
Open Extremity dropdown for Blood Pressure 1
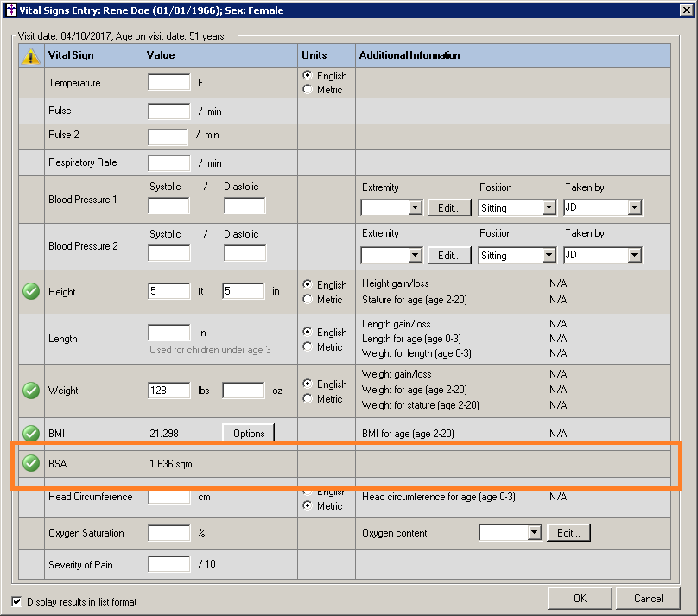click(x=415, y=208)
